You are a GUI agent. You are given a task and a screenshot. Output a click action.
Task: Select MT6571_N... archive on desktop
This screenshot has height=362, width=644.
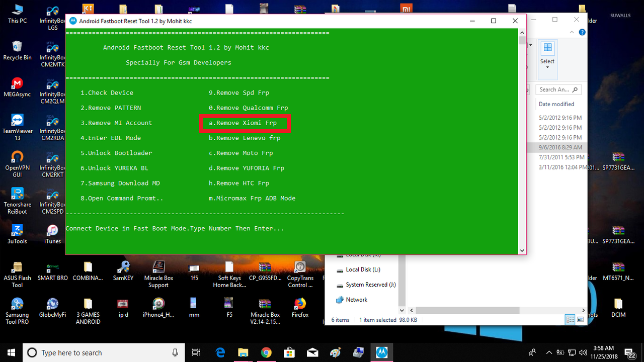[618, 270]
